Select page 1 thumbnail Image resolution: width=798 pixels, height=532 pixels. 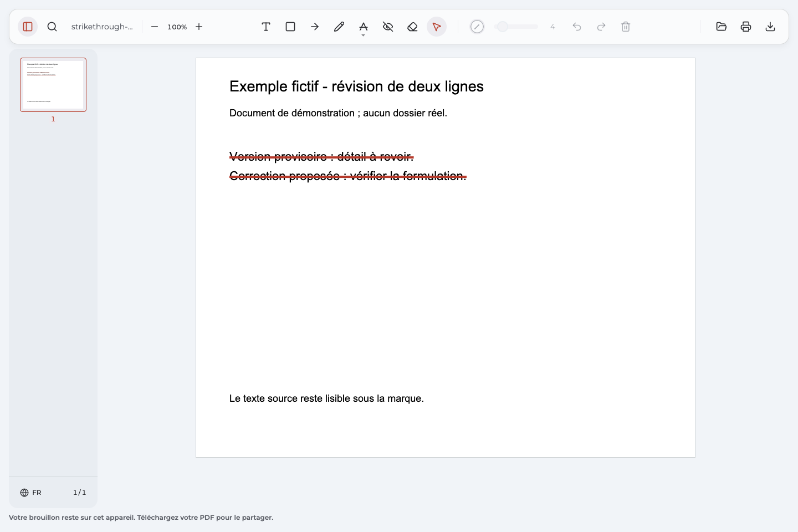click(53, 85)
